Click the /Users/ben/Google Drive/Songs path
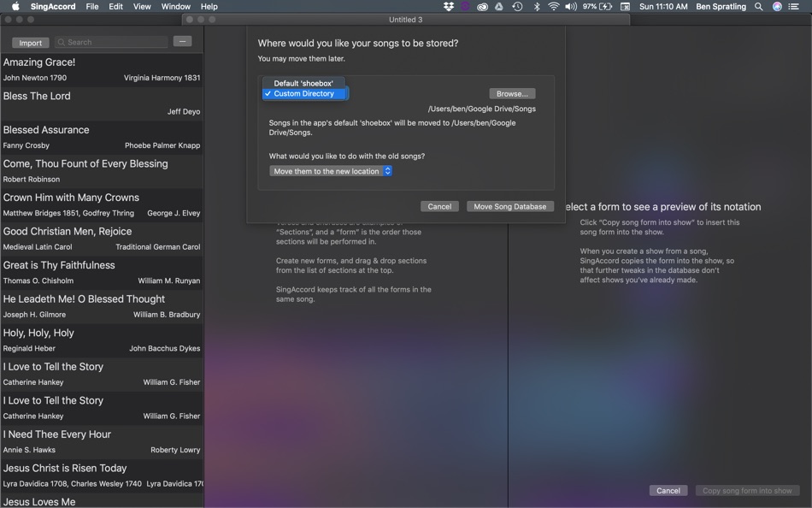 coord(481,109)
